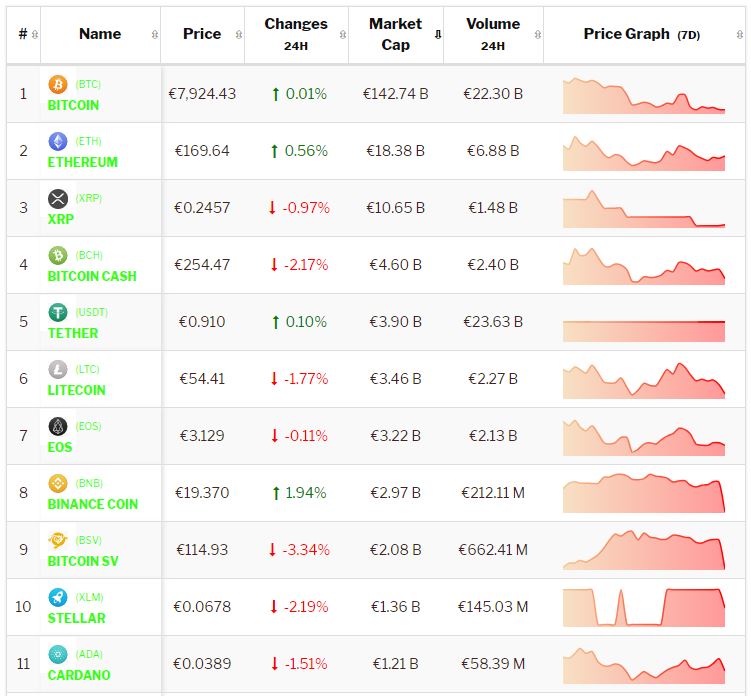Image resolution: width=751 pixels, height=696 pixels.
Task: Click the Bitcoin Cash green icon
Action: tap(58, 256)
